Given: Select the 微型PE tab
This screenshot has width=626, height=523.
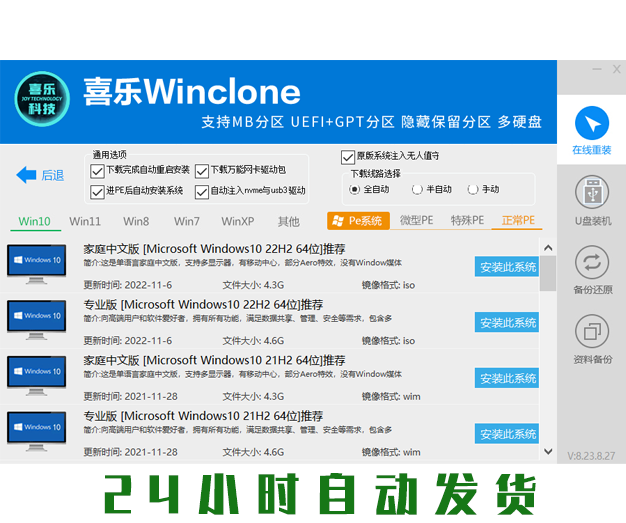Looking at the screenshot, I should click(416, 220).
